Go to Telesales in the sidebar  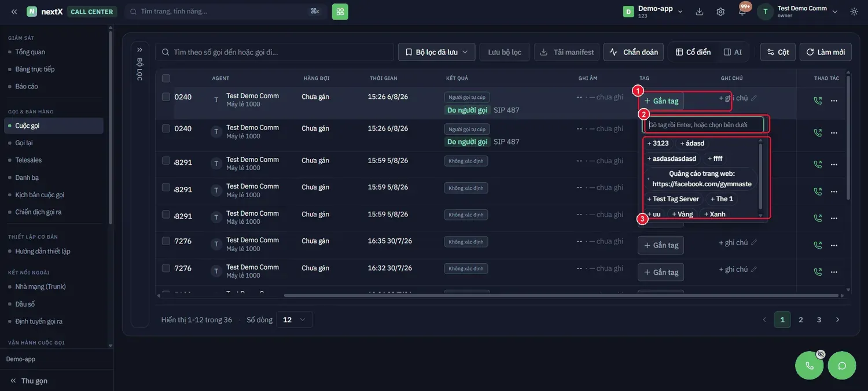pyautogui.click(x=28, y=160)
